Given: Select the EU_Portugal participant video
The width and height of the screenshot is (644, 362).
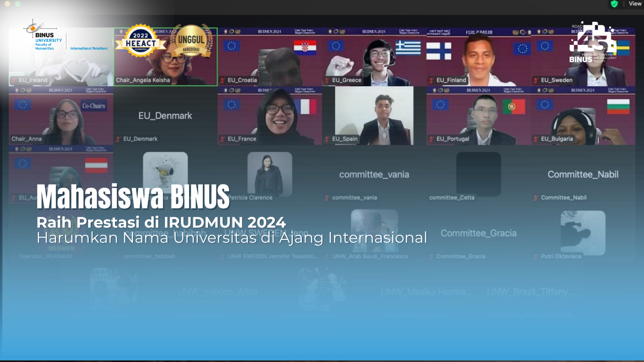Looking at the screenshot, I should click(478, 115).
